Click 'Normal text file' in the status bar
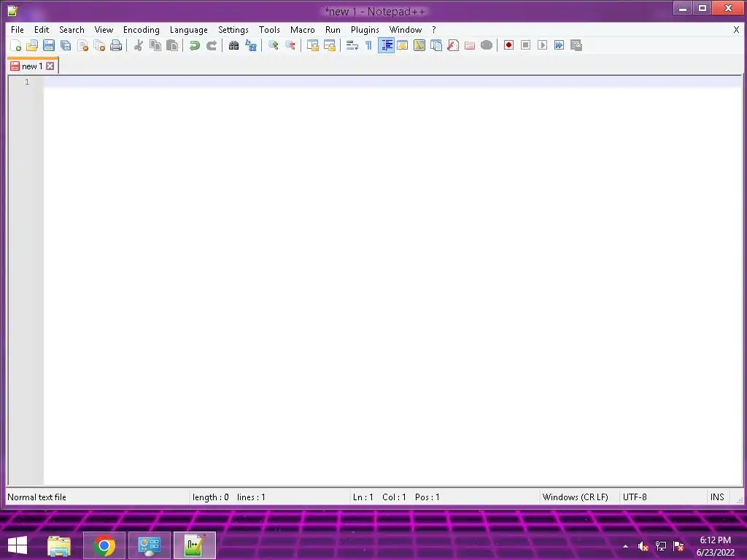Viewport: 747px width, 560px height. [x=36, y=497]
